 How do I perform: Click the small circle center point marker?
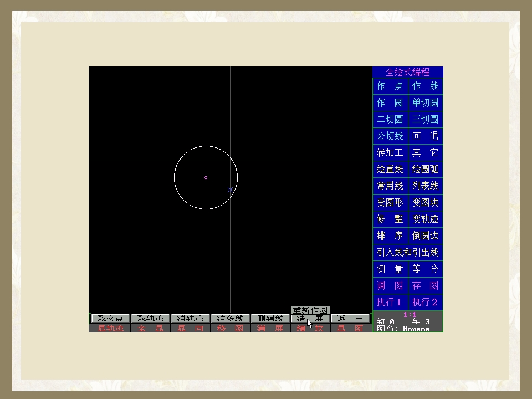[206, 178]
